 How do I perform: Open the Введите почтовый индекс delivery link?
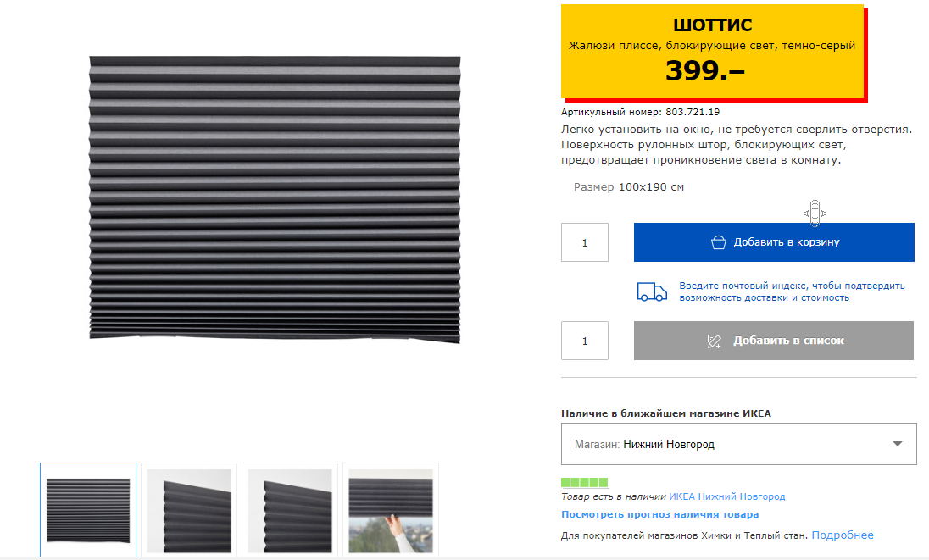792,291
